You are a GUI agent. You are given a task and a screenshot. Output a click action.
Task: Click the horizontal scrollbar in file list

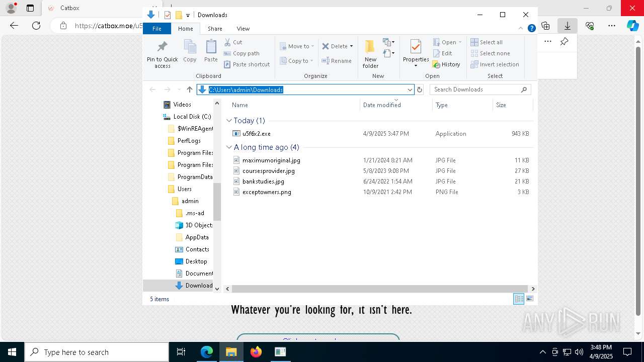pos(380,289)
